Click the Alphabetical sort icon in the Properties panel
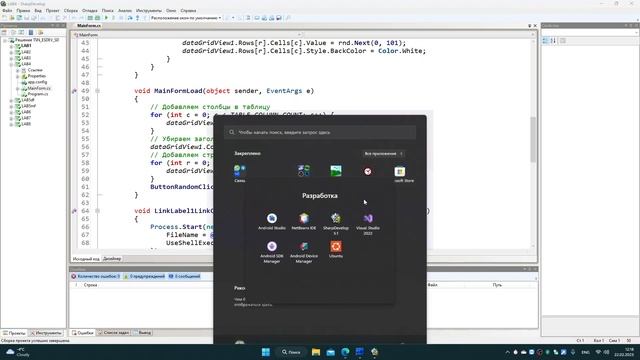 (x=553, y=40)
